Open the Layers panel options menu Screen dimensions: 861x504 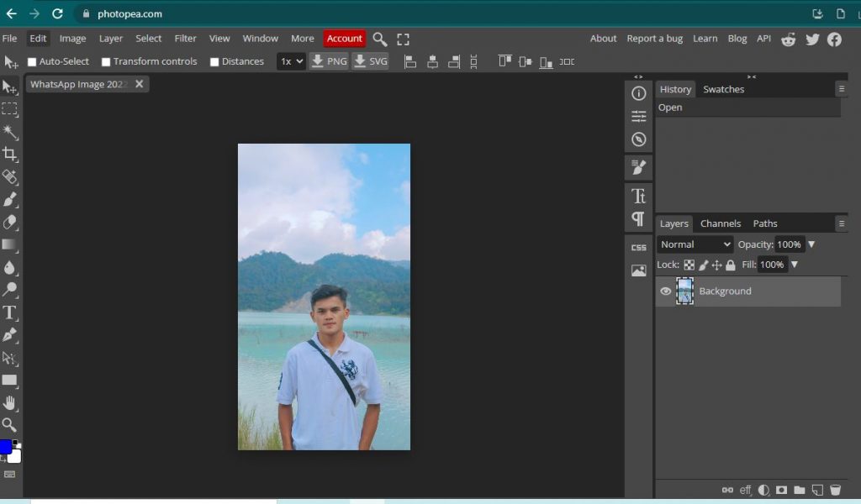point(841,223)
